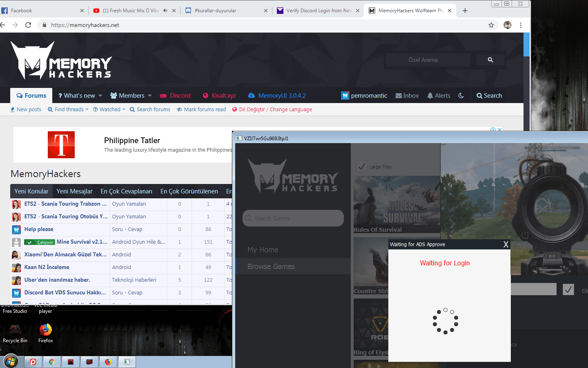Switch to the En Çok Cevaplanan tab
Image resolution: width=588 pixels, height=368 pixels.
[126, 191]
